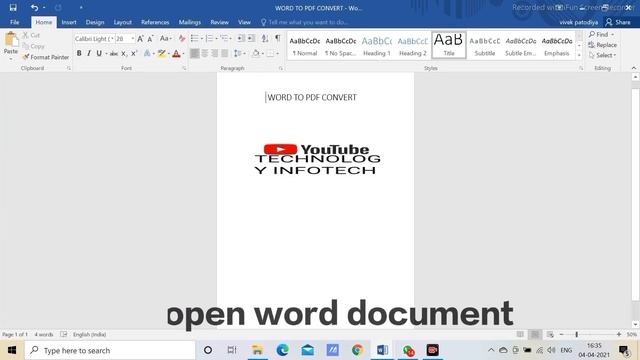Screen dimensions: 640x360
Task: Open the font size dropdown
Action: 133,38
